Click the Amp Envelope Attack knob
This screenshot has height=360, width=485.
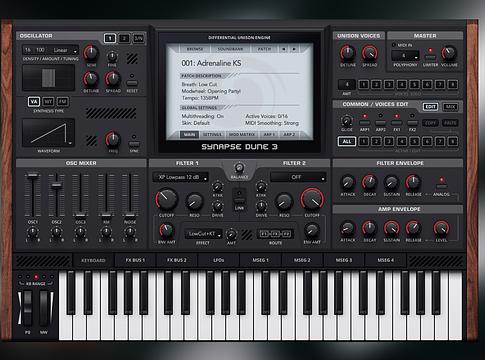(x=348, y=229)
